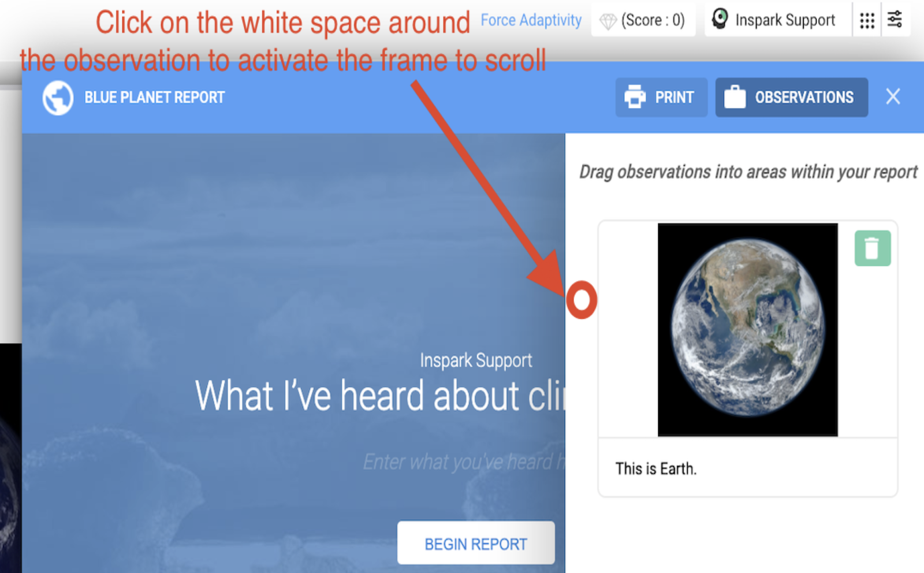The image size is (924, 573).
Task: Open the nine-dot apps grid menu
Action: [867, 21]
